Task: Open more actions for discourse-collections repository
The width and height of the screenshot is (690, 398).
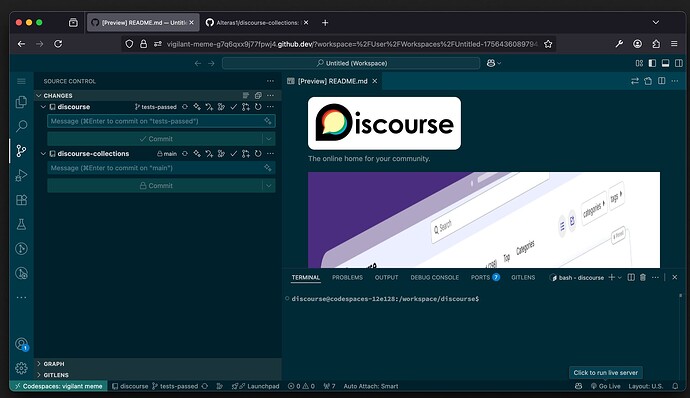Action: click(270, 154)
